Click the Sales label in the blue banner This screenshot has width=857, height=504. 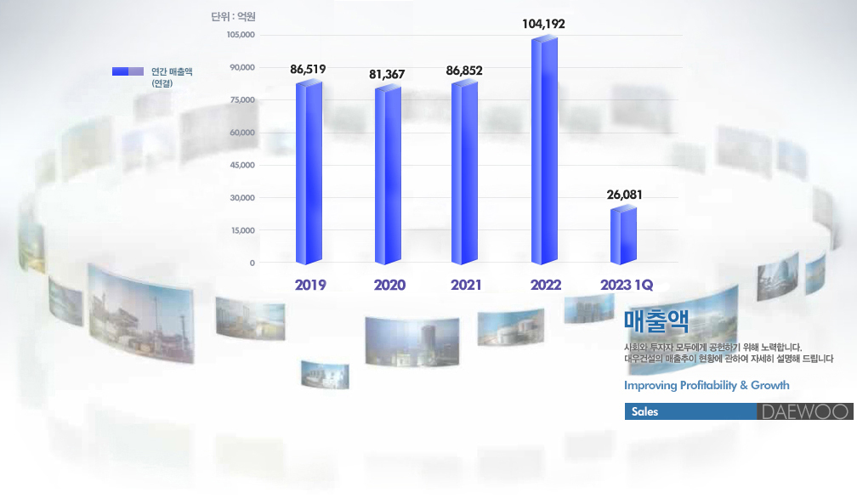click(644, 411)
